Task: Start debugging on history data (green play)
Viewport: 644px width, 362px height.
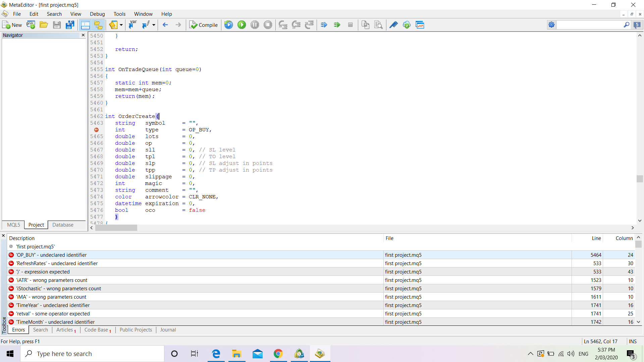Action: point(242,25)
